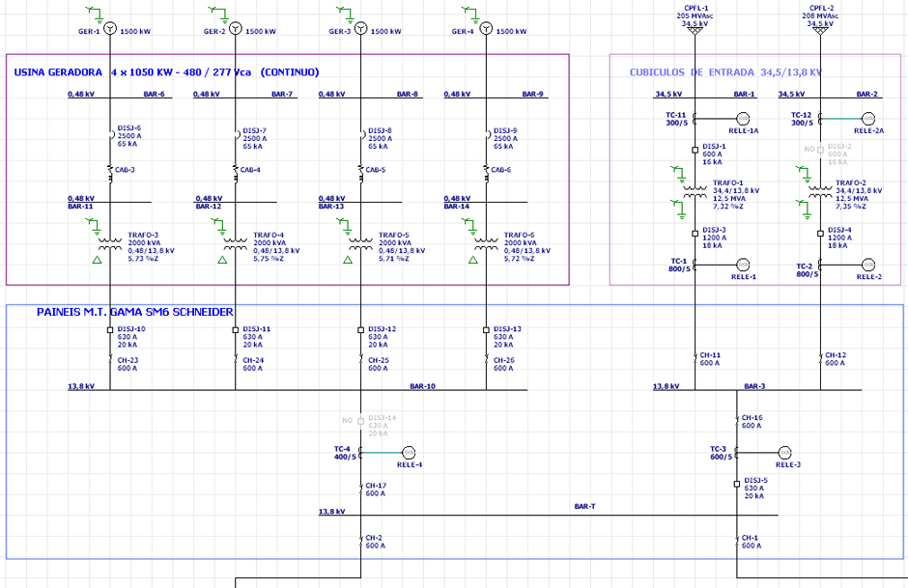The width and height of the screenshot is (908, 588).
Task: Select the BAR-10 bus label
Action: [x=422, y=386]
